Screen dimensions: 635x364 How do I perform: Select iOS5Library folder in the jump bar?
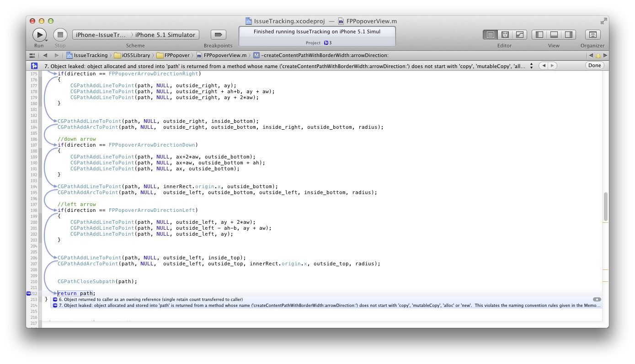point(132,55)
